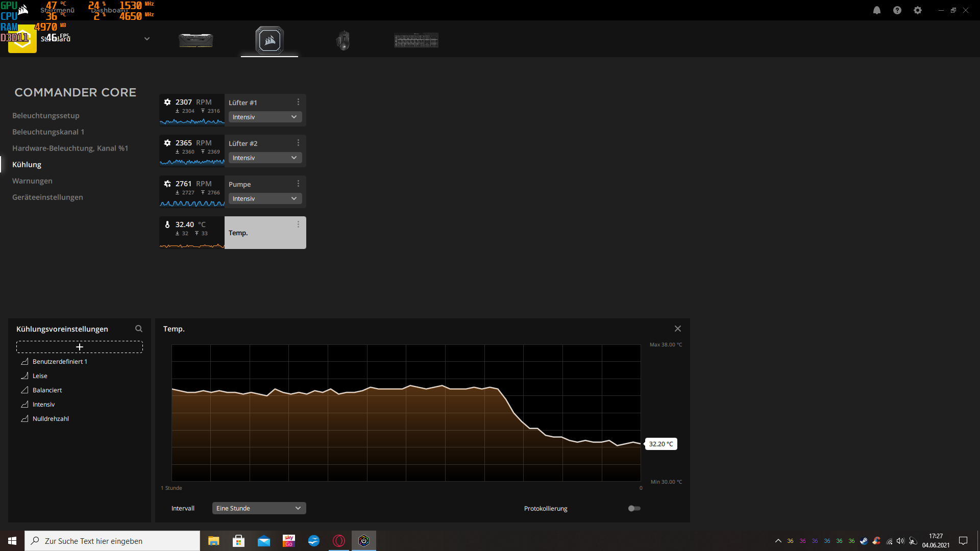
Task: Expand the profile selector chevron
Action: tap(147, 39)
